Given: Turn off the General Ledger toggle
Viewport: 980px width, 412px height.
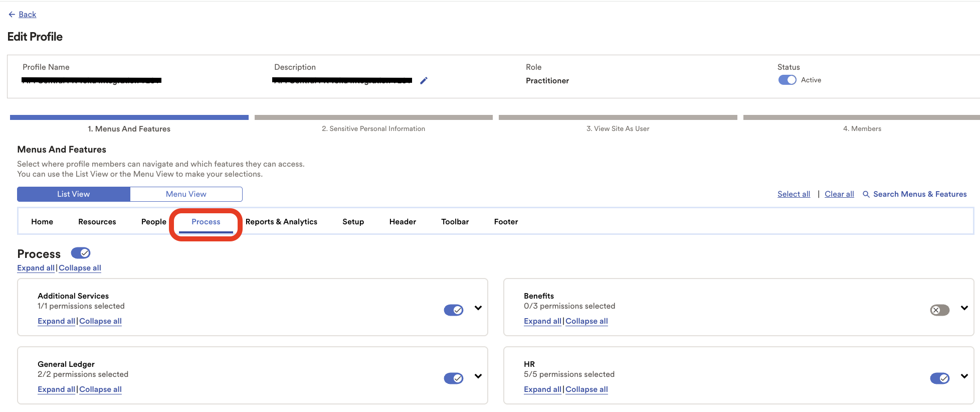Looking at the screenshot, I should point(454,378).
